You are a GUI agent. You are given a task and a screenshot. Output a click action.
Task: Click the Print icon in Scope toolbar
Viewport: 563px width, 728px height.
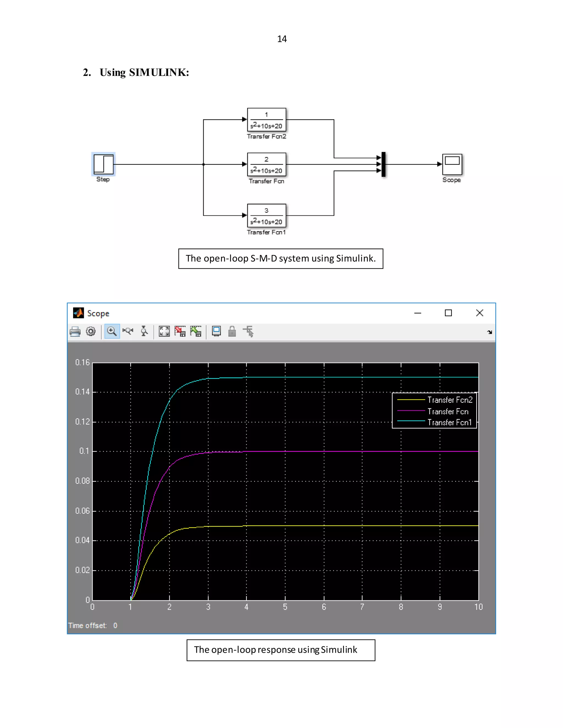[75, 332]
